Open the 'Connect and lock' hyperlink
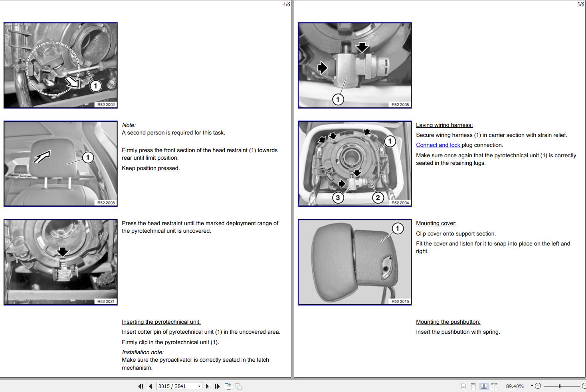 point(438,145)
